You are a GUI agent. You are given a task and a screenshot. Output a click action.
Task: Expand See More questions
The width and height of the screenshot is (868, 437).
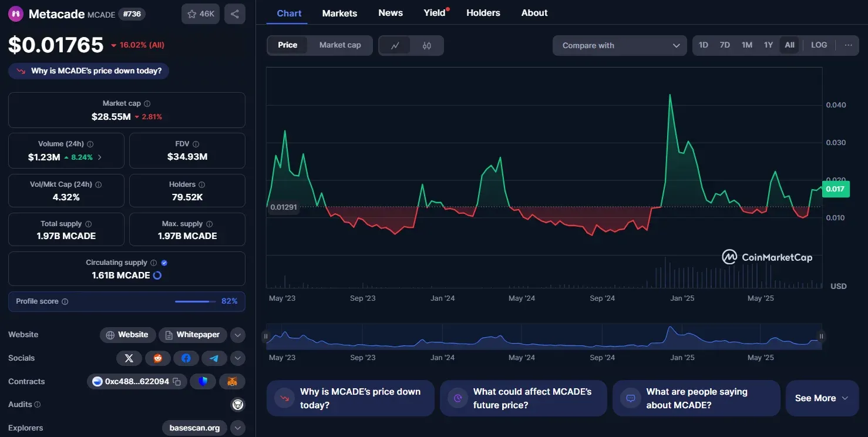[x=822, y=398]
